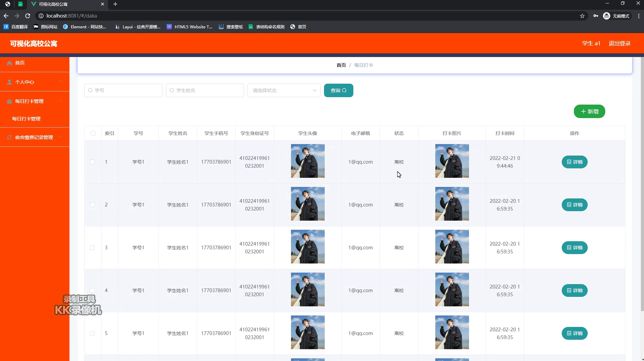The image size is (644, 361).
Task: Click 首页 in the breadcrumb
Action: (x=341, y=65)
